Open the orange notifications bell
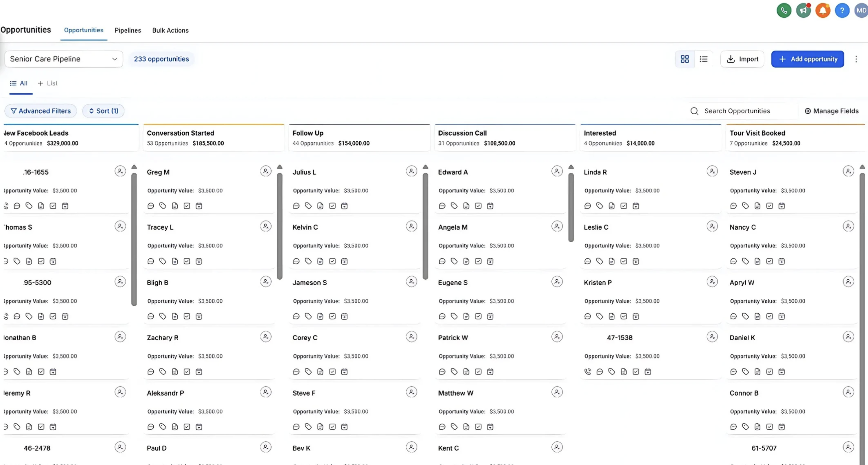Screen dimensions: 868x465 coord(823,10)
